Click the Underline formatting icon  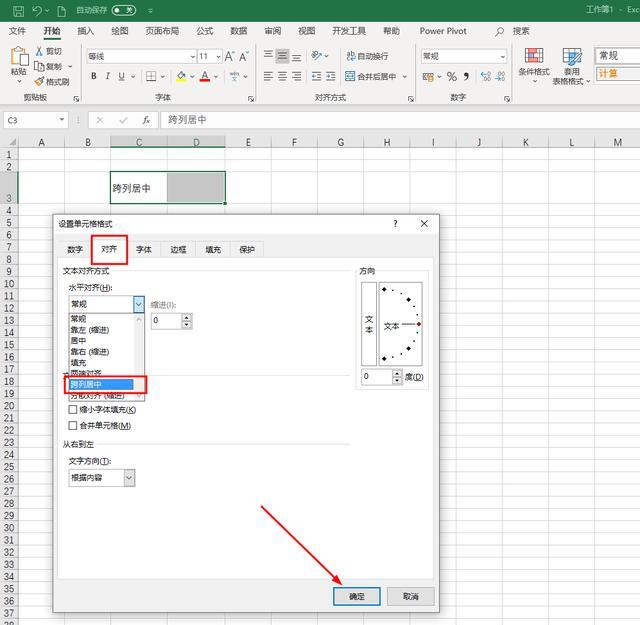tap(122, 76)
